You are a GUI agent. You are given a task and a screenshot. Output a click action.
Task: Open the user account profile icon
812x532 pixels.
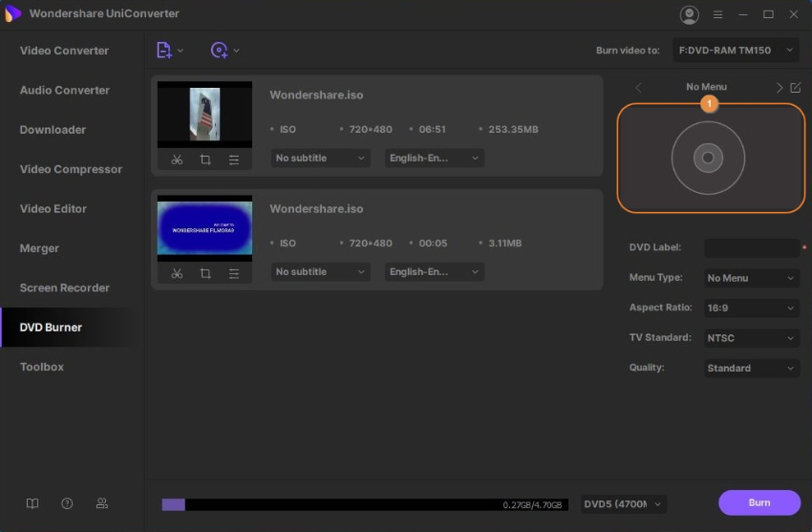689,14
